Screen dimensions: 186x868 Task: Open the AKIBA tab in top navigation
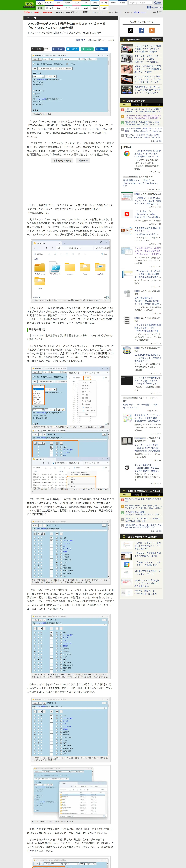click(x=77, y=3)
